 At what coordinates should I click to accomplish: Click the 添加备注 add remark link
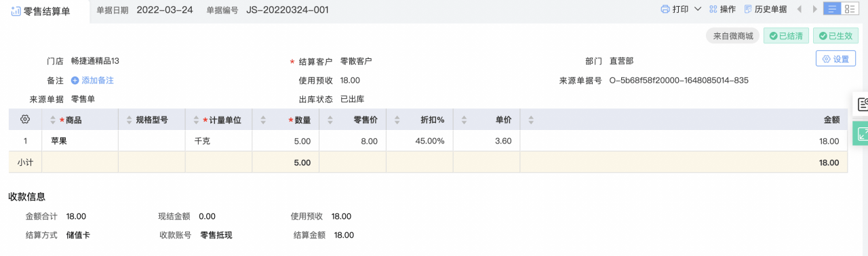click(x=92, y=80)
